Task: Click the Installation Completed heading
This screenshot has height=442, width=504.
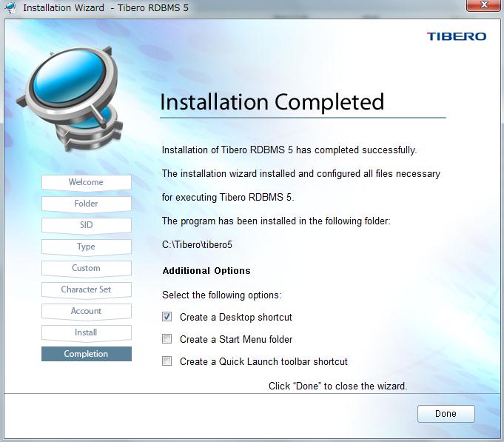Action: pos(272,102)
